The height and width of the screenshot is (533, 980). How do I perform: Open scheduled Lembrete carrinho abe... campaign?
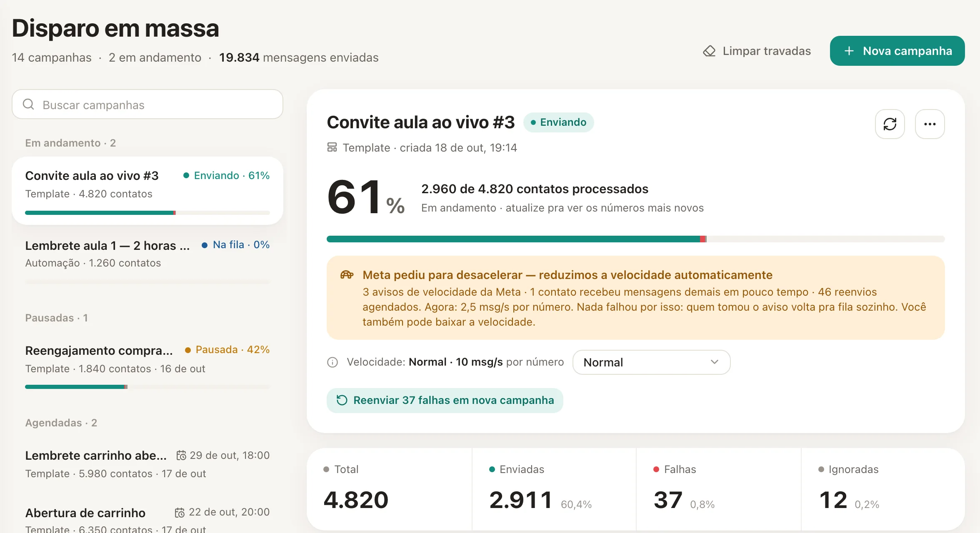(147, 464)
